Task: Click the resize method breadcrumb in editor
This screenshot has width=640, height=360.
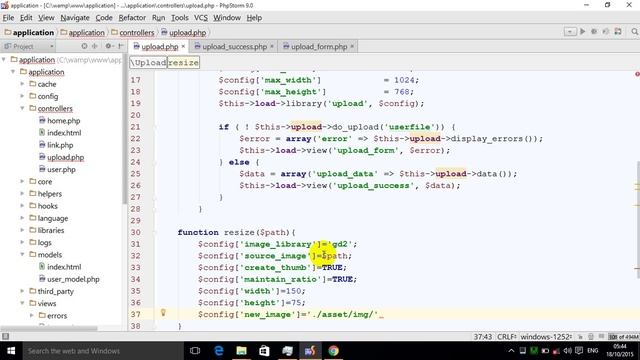Action: coord(183,62)
